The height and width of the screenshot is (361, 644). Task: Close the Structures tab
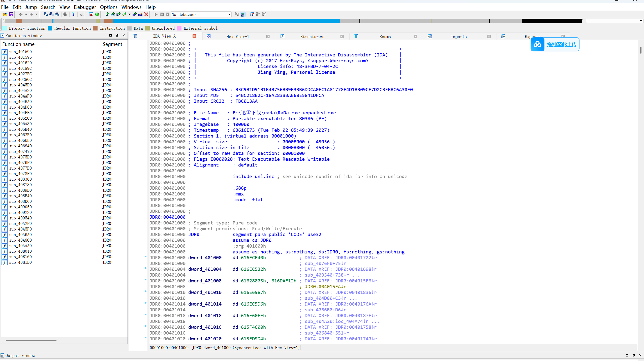pos(342,37)
